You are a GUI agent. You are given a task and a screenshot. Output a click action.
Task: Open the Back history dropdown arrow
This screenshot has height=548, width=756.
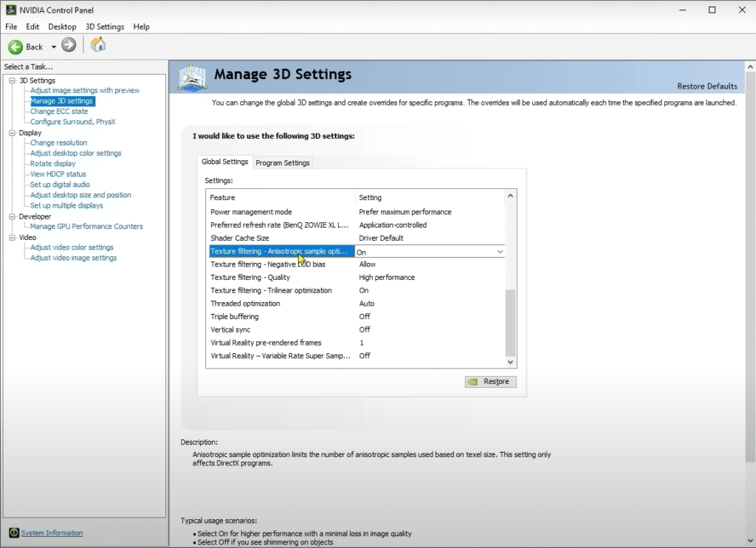[53, 47]
